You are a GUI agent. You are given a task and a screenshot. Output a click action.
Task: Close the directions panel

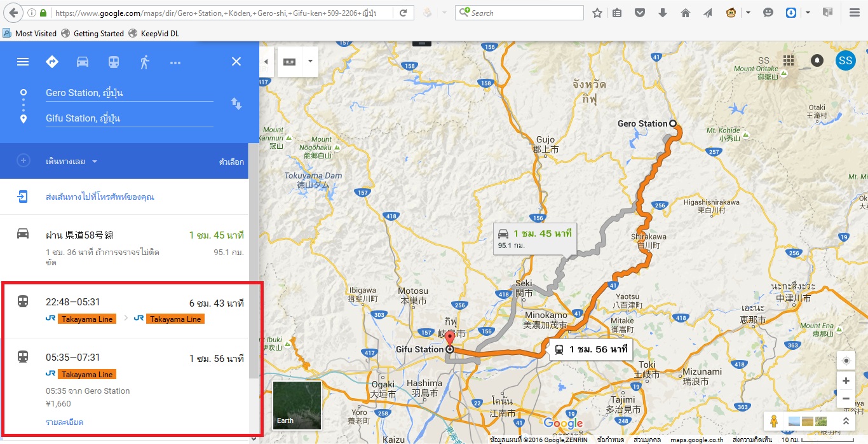coord(236,62)
